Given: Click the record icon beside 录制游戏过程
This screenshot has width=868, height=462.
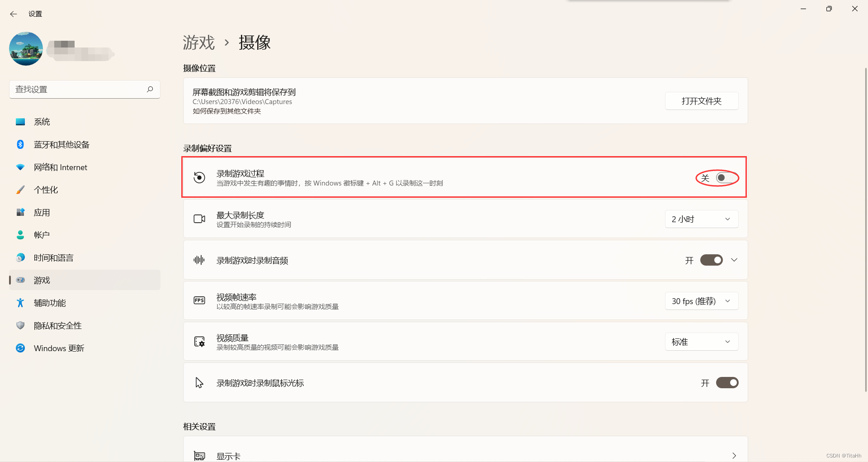Looking at the screenshot, I should coord(199,177).
